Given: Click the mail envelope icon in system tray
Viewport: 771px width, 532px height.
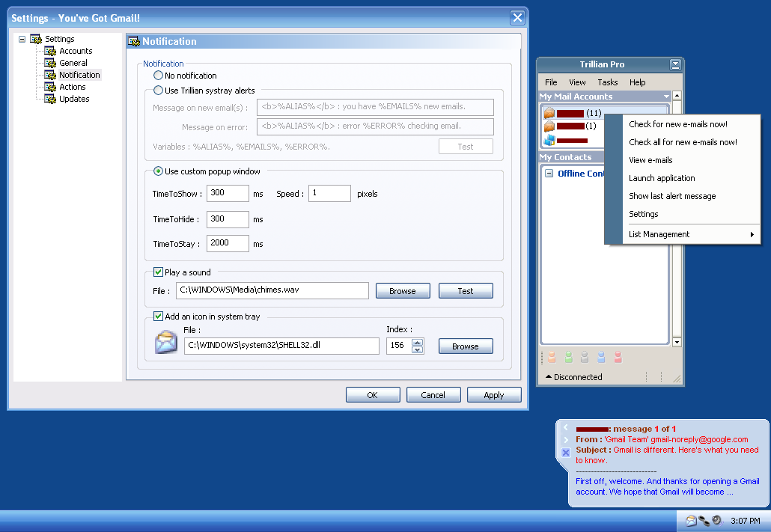Looking at the screenshot, I should [691, 521].
